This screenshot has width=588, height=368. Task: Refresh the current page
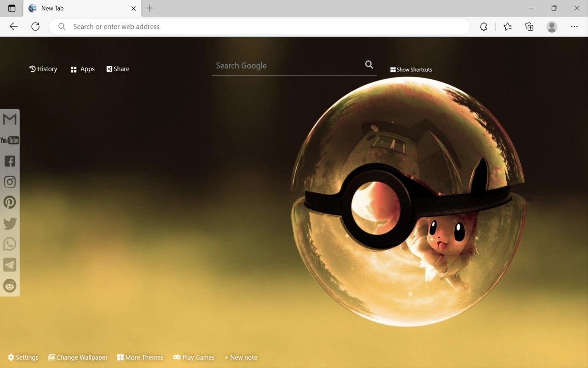tap(35, 27)
